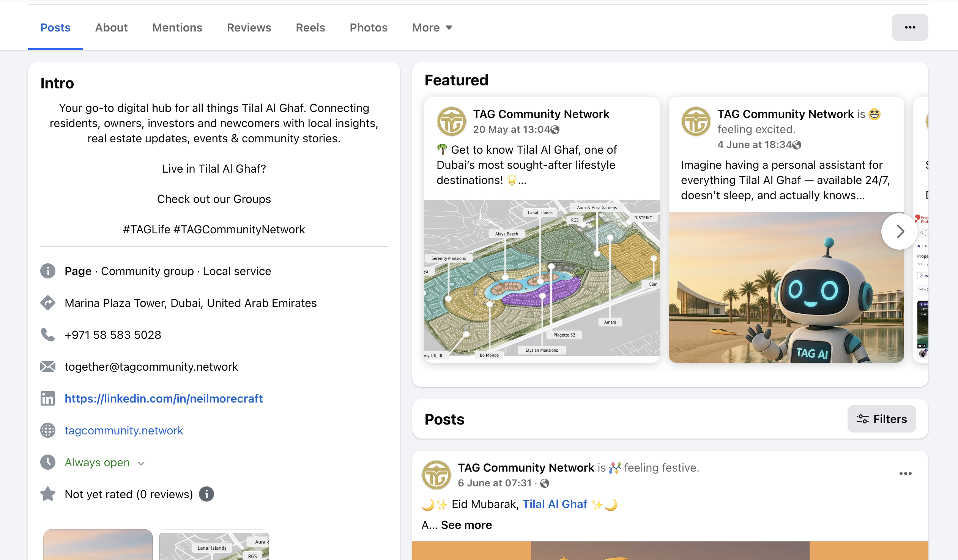Image resolution: width=958 pixels, height=560 pixels.
Task: Open the TAG AI robot image
Action: [x=786, y=287]
